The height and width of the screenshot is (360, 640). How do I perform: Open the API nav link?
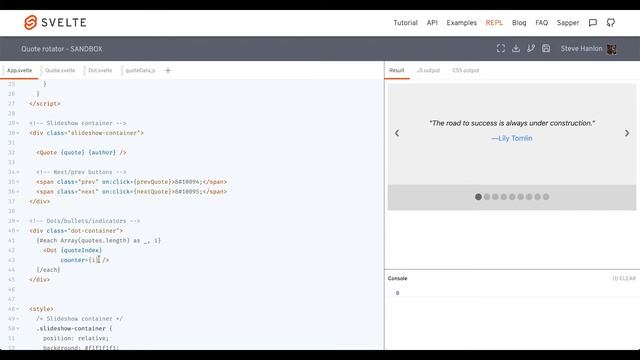point(432,23)
